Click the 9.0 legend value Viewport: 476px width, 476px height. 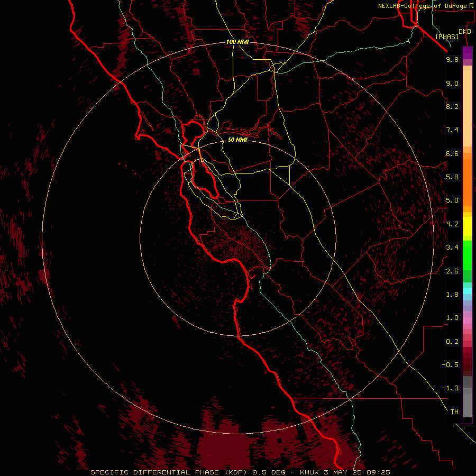click(452, 83)
